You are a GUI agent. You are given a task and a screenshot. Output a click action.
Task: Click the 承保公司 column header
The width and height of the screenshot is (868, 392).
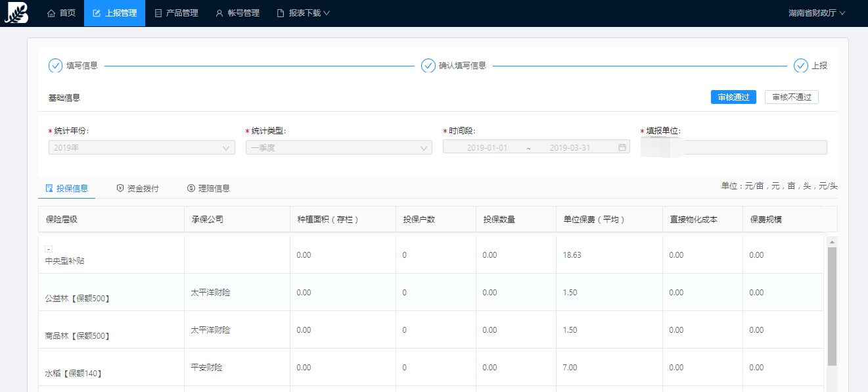237,220
